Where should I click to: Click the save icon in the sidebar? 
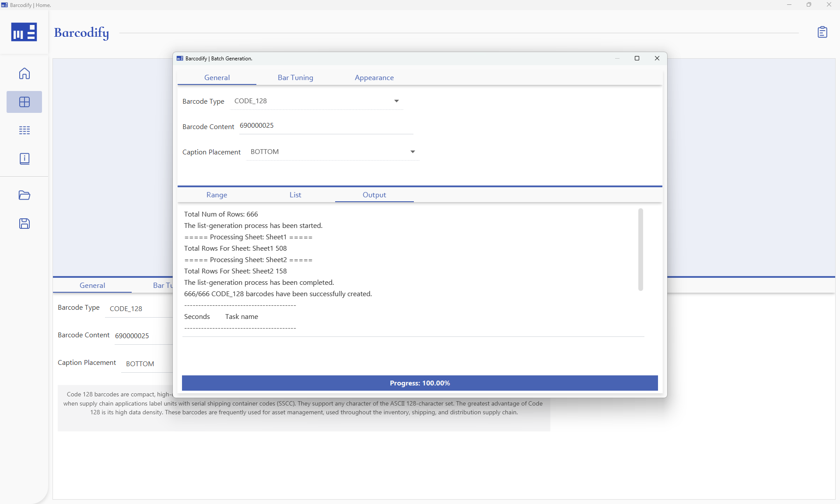click(x=24, y=224)
